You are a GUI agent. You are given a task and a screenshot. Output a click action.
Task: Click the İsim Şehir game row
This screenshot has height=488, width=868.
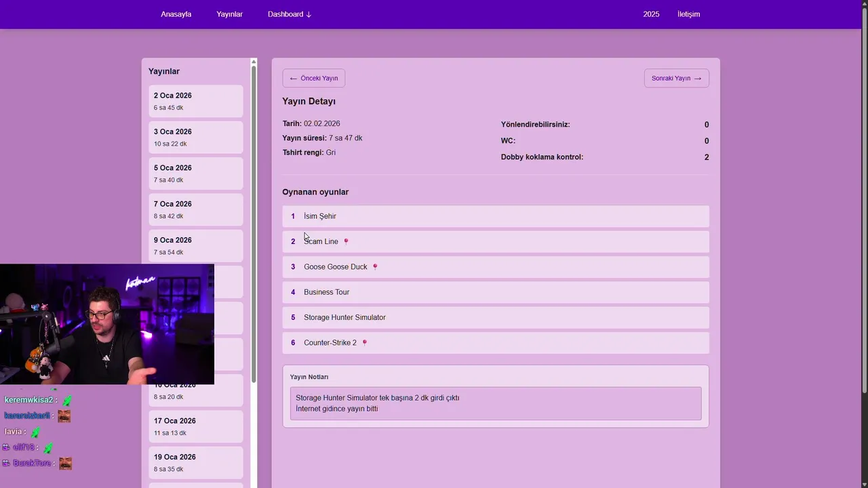(x=496, y=216)
